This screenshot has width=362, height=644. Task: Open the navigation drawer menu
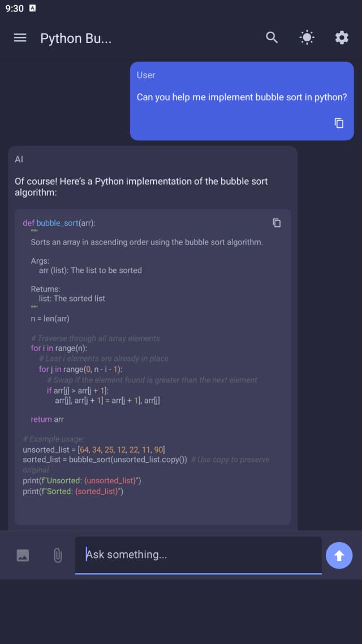(x=20, y=38)
